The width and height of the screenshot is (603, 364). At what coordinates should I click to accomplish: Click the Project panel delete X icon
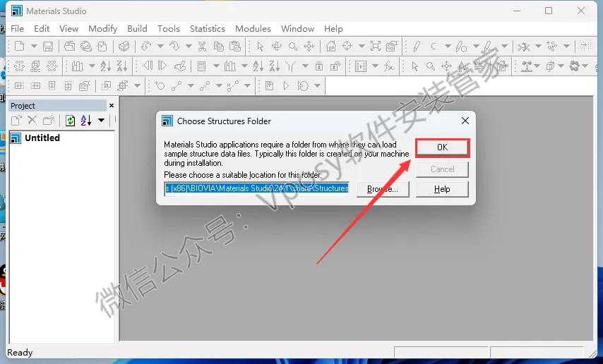pyautogui.click(x=32, y=121)
